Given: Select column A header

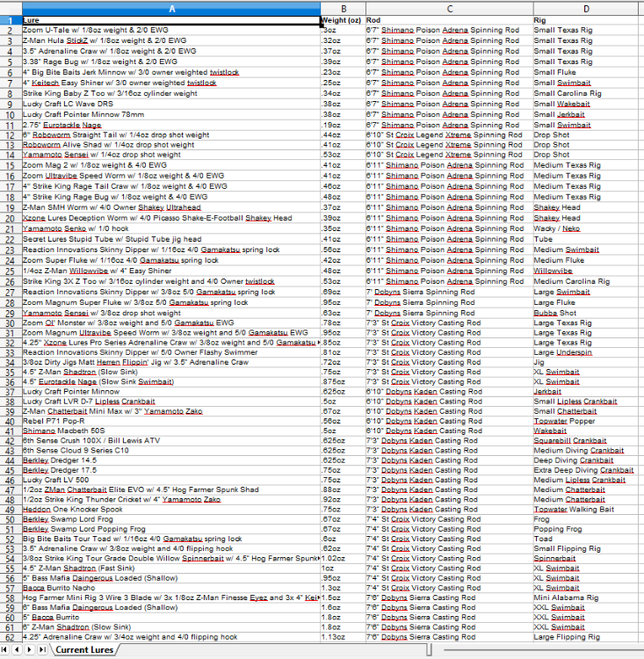Looking at the screenshot, I should (x=171, y=9).
